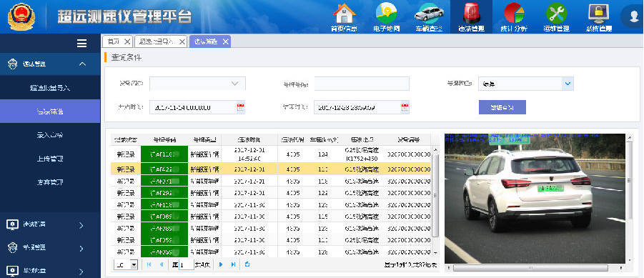Image resolution: width=644 pixels, height=278 pixels.
Task: Click the refresh icon in the pagination bar
Action: (247, 264)
